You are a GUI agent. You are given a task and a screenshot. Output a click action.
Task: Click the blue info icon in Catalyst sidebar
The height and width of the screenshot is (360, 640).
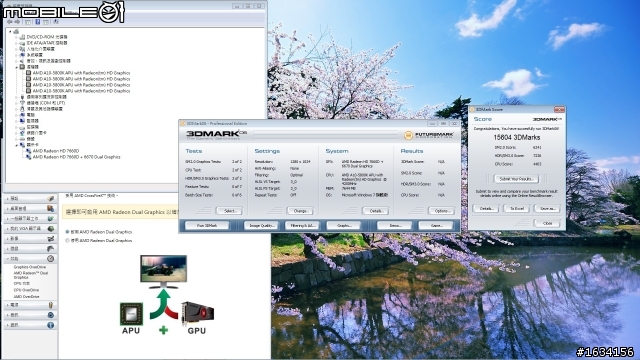(x=51, y=325)
